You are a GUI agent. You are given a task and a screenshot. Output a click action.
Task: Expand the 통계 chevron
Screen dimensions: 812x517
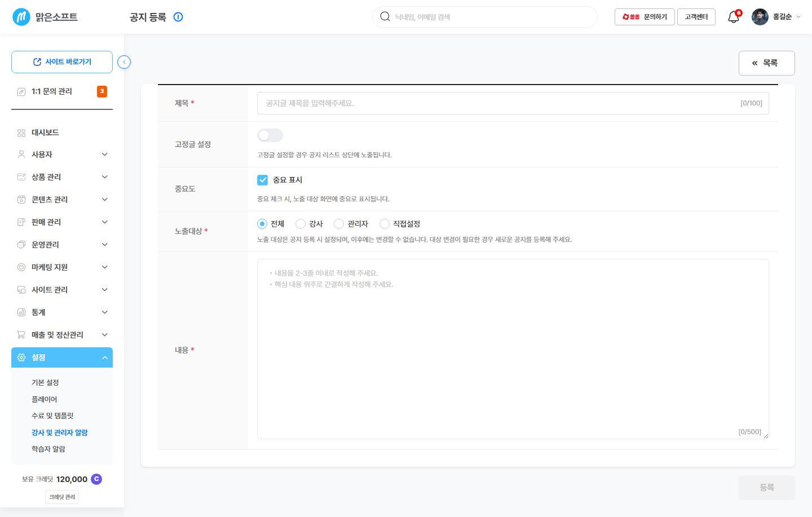pyautogui.click(x=104, y=312)
